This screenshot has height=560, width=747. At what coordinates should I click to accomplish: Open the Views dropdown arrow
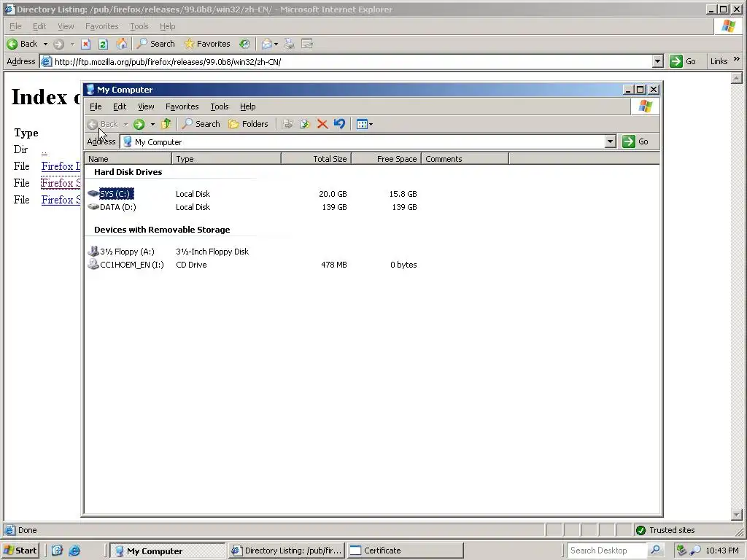371,125
